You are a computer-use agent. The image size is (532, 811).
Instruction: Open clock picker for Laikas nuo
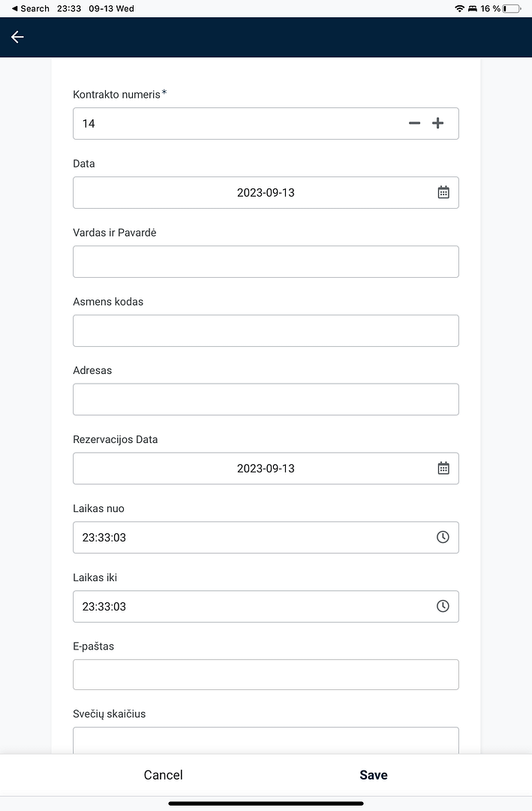(x=443, y=537)
